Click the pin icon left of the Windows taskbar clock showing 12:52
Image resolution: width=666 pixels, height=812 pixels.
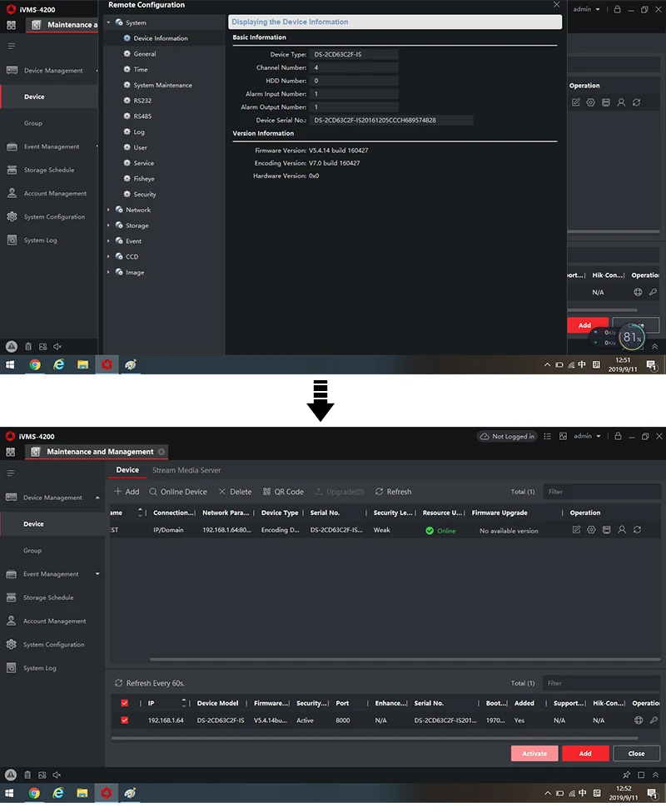point(627,775)
